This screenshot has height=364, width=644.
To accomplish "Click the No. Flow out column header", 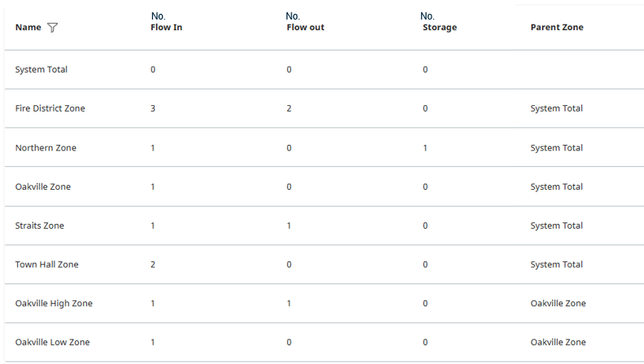I will 305,22.
